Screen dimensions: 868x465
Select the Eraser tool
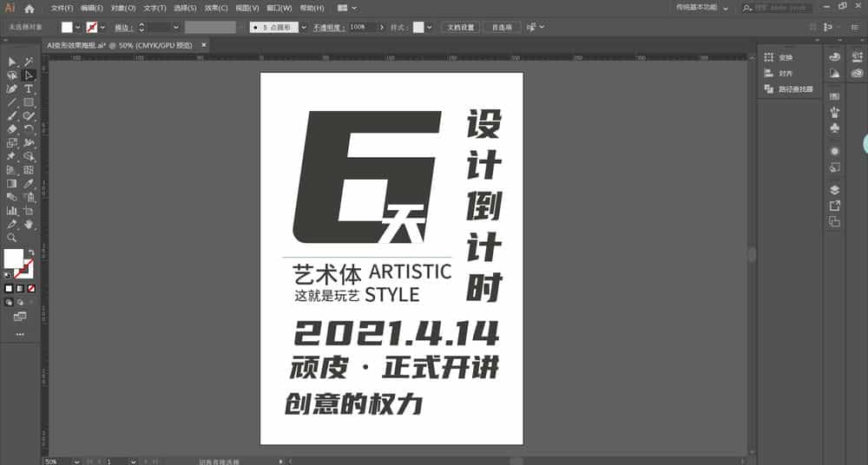pos(12,129)
